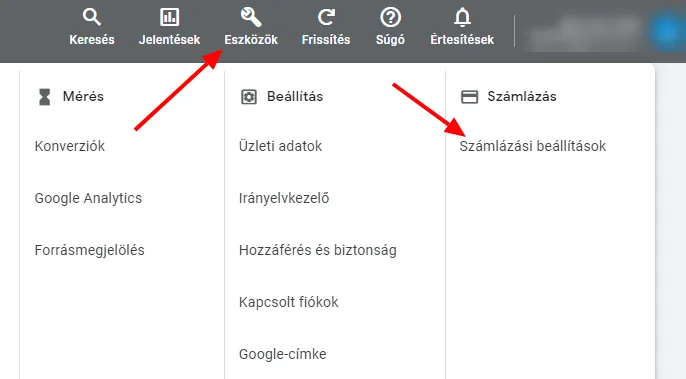
Task: Select Irányelvkezelő menu entry
Action: 284,198
